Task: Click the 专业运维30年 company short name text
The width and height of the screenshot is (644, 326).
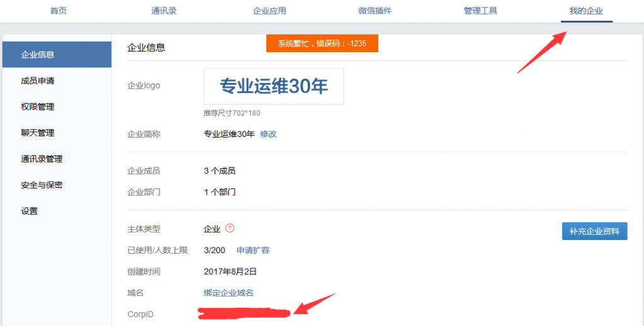Action: coord(229,134)
